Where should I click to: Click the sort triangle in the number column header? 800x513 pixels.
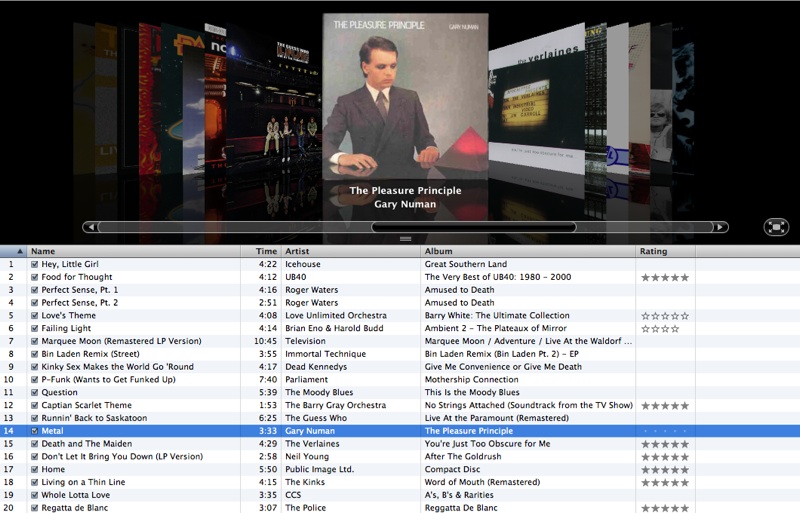19,251
